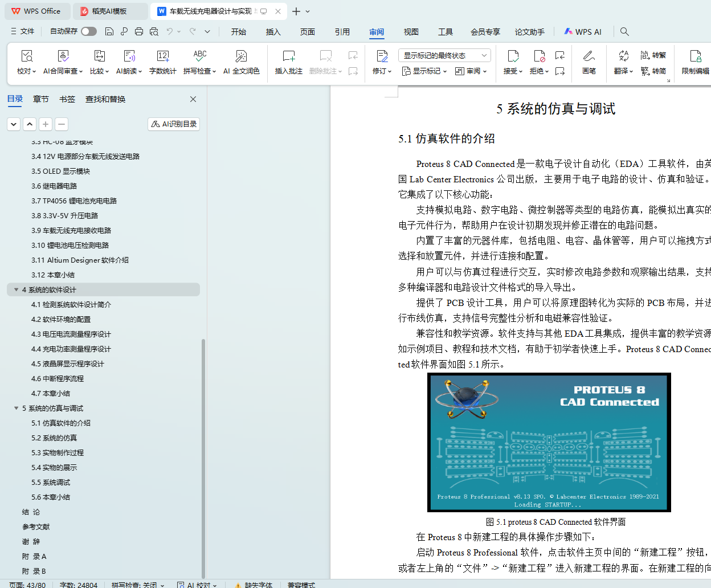Click the 翻译 translate icon
This screenshot has width=711, height=588.
pos(623,56)
